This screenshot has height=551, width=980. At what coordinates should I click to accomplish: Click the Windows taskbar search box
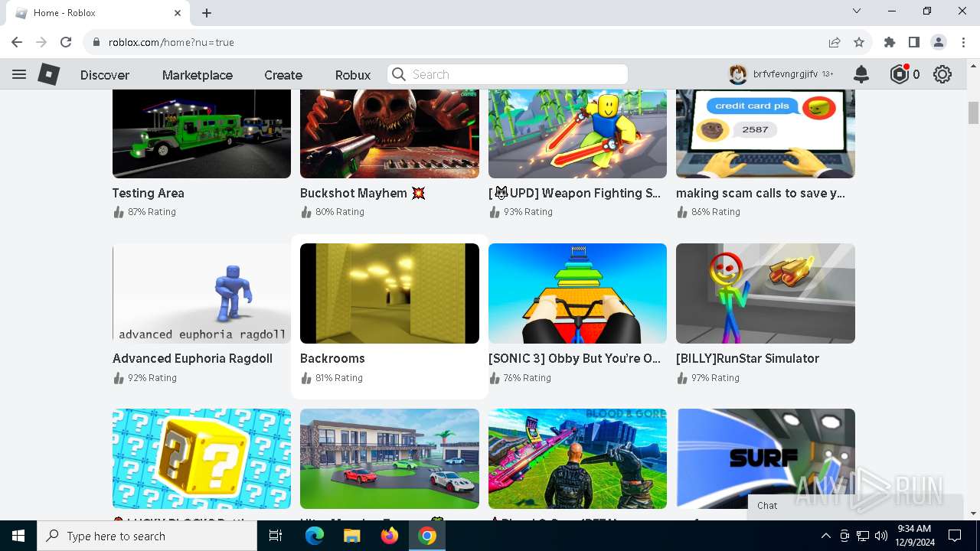click(147, 536)
